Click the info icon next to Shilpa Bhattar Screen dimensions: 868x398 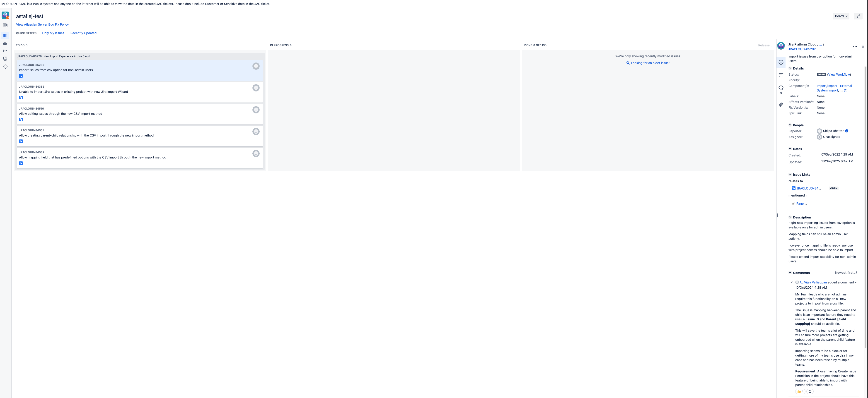click(x=846, y=131)
